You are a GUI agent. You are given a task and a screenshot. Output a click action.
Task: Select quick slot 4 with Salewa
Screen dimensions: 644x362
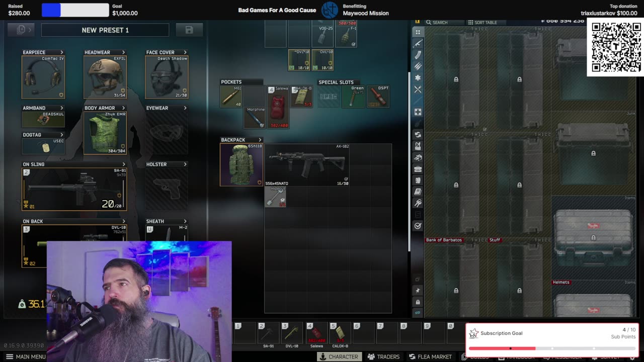[316, 333]
